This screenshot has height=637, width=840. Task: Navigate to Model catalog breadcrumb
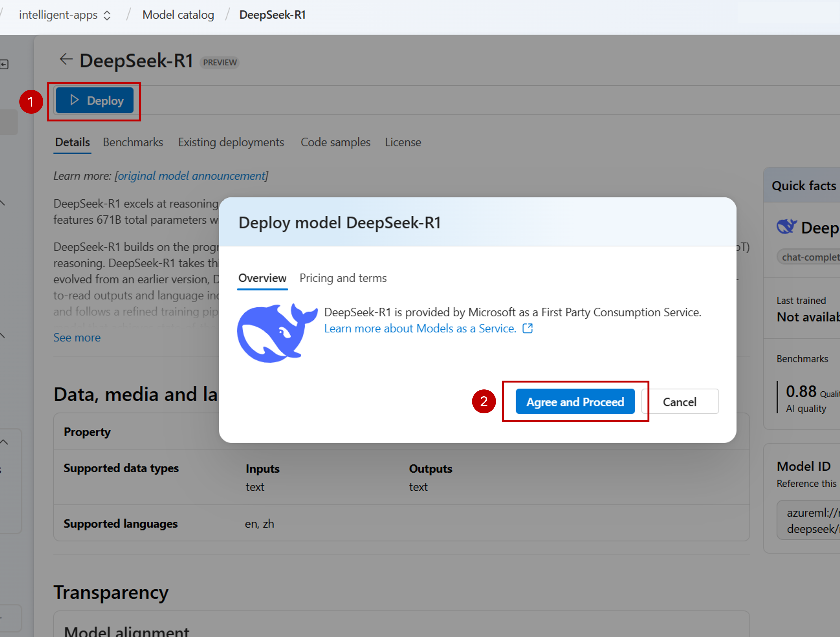[178, 15]
